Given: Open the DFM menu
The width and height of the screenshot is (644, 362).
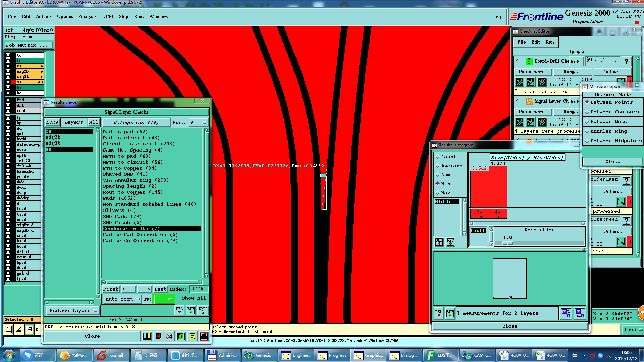Looking at the screenshot, I should (x=107, y=16).
